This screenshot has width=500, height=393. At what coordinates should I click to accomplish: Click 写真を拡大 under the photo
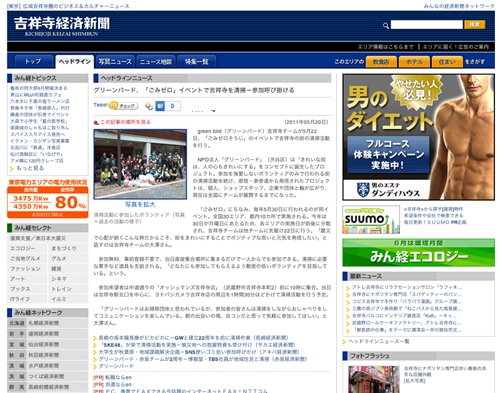140,204
